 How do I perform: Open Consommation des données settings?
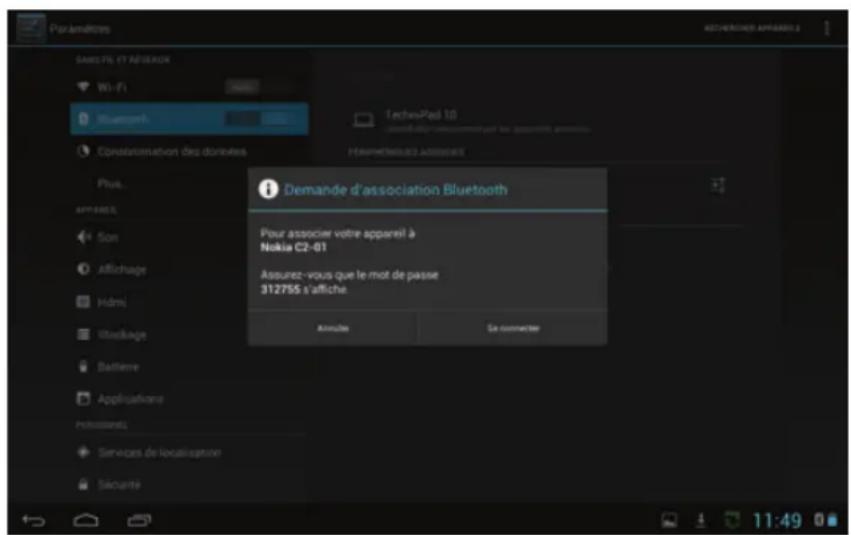pos(189,151)
